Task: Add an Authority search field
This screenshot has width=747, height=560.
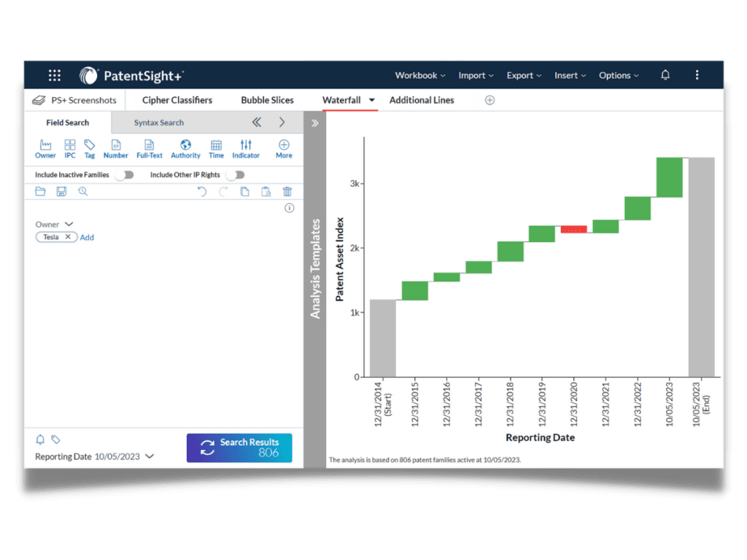Action: click(x=185, y=149)
